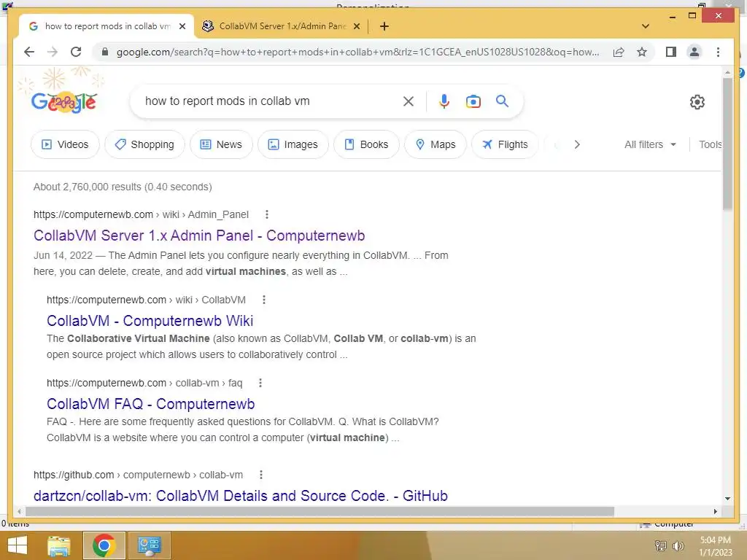Screen dimensions: 747x560
Task: Filter results by Images
Action: (x=293, y=144)
